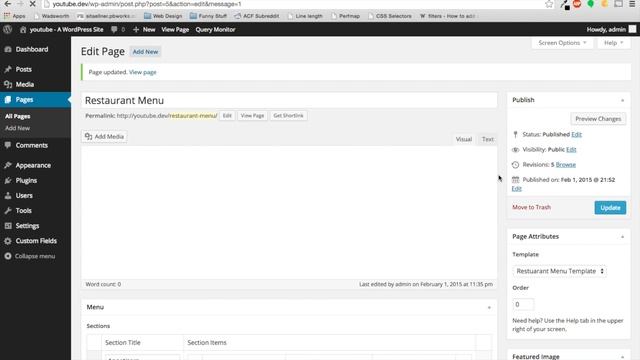The image size is (640, 360).
Task: Click the Add Media button
Action: 104,137
